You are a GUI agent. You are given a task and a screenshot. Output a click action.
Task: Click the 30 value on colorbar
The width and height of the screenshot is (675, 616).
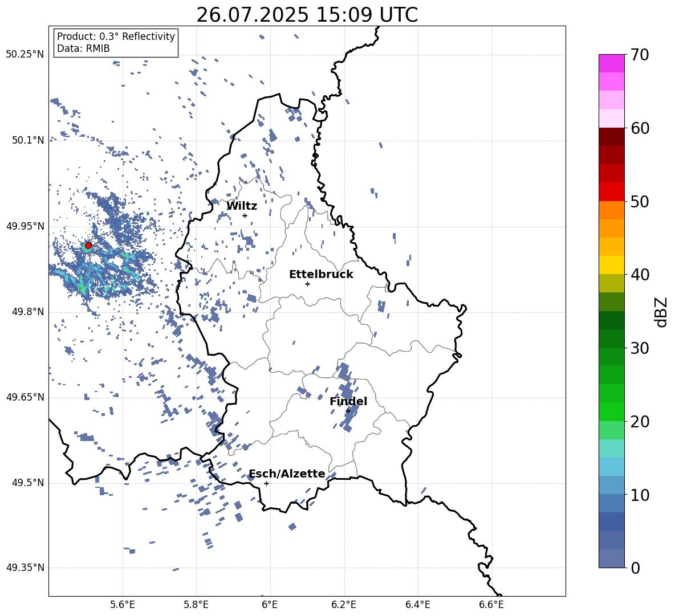[x=640, y=348]
